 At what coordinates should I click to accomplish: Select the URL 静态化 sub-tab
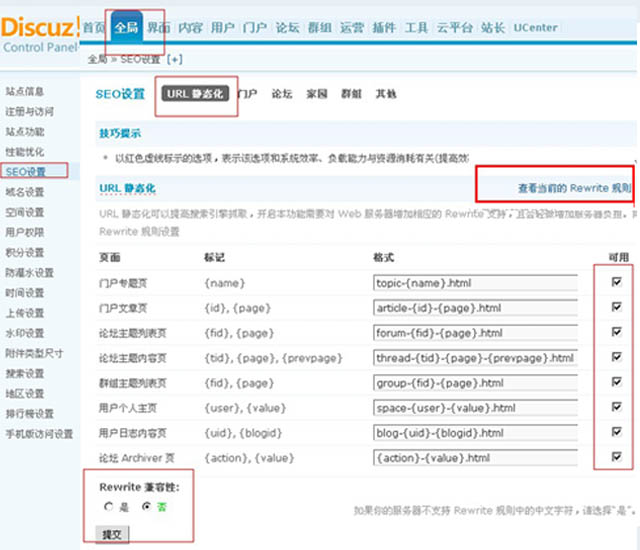point(195,93)
